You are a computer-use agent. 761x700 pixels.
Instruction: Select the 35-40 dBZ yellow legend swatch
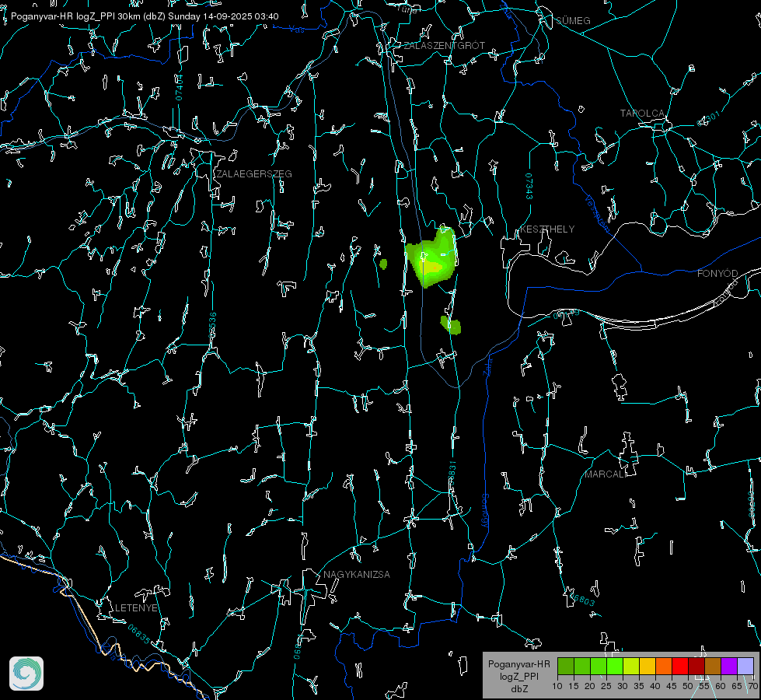648,667
